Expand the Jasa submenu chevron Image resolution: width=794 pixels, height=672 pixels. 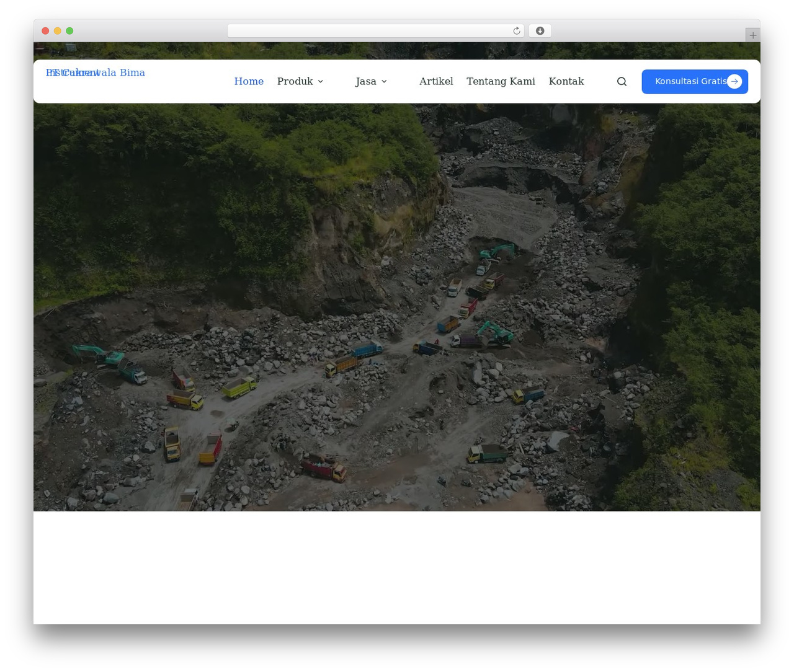pyautogui.click(x=384, y=82)
